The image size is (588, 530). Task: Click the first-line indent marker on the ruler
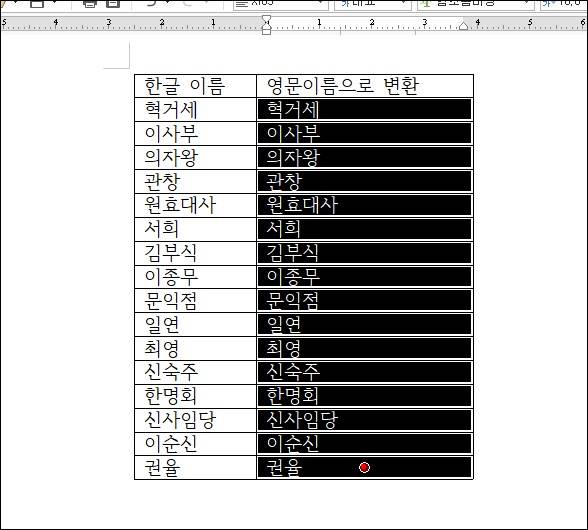coord(266,18)
